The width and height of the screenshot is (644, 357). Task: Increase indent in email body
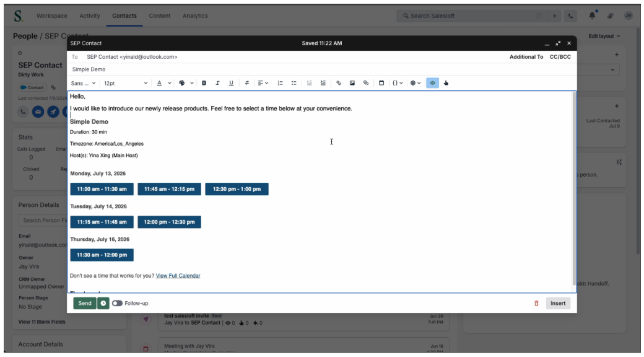point(323,83)
